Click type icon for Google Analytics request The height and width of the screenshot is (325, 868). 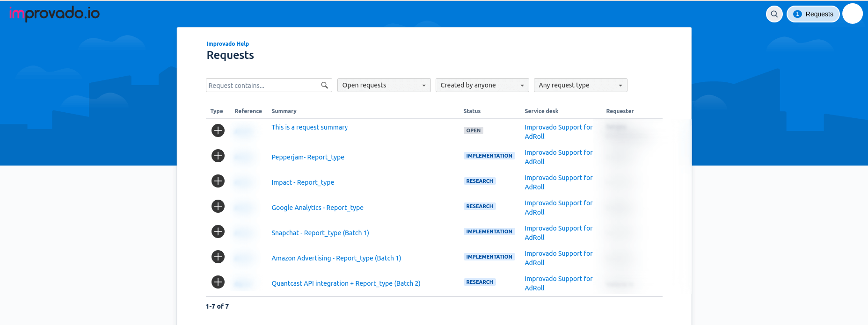pos(218,206)
